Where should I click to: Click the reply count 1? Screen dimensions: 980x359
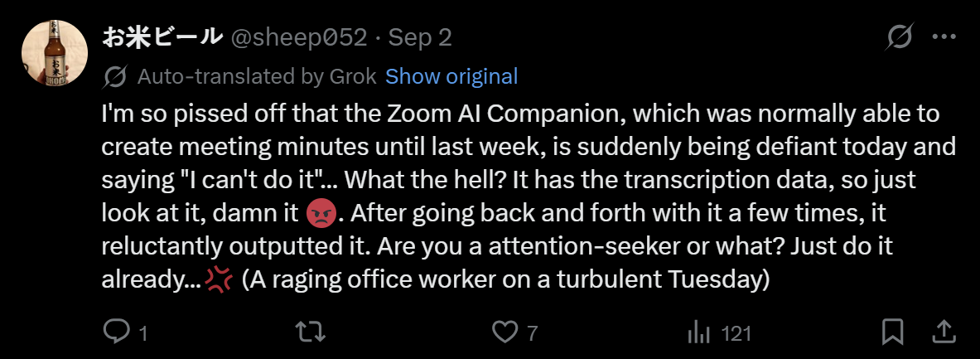142,333
